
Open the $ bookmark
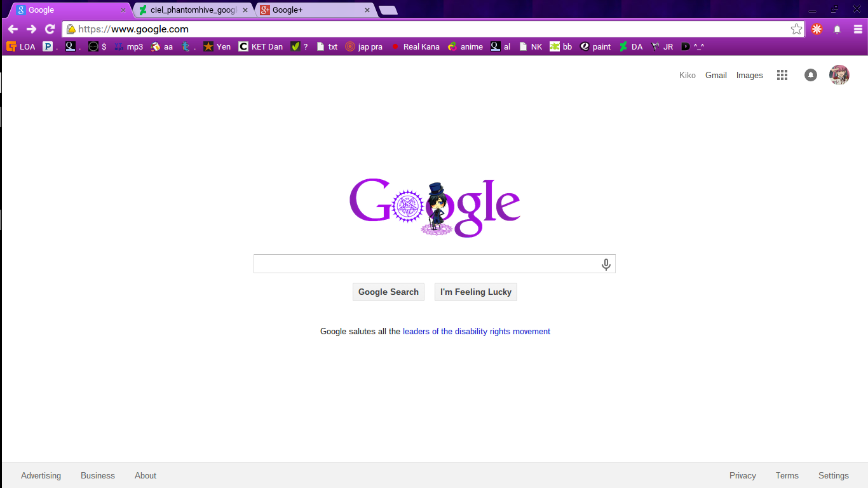(97, 46)
